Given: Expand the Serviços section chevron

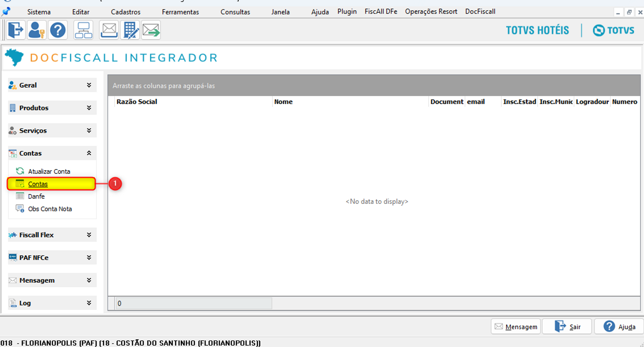Looking at the screenshot, I should (x=89, y=131).
